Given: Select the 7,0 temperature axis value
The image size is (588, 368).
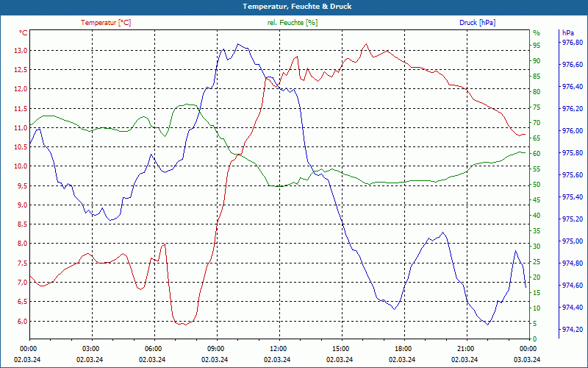Looking at the screenshot, I should 22,283.
